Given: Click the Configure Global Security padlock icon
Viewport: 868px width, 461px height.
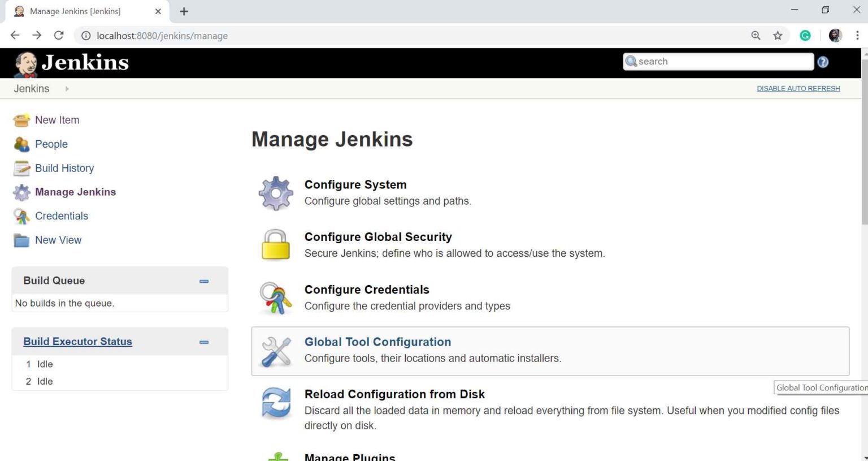Looking at the screenshot, I should tap(275, 244).
